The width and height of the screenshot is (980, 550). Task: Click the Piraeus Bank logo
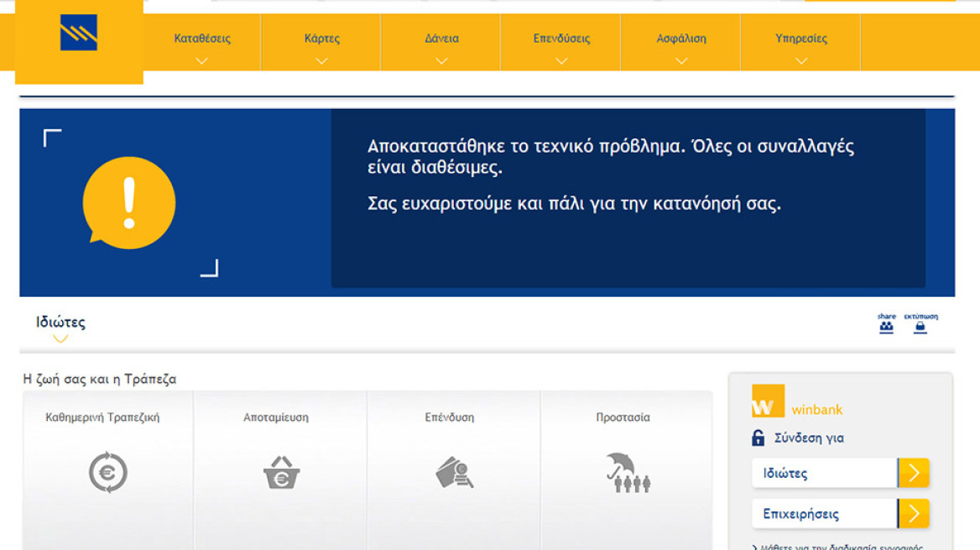click(x=79, y=34)
